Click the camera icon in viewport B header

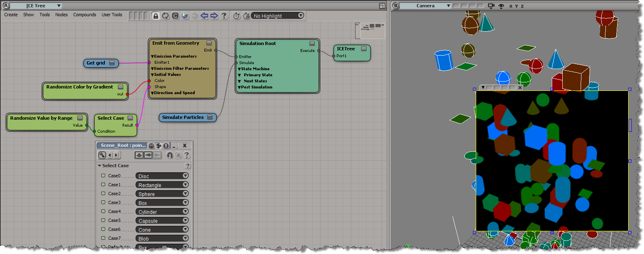(491, 6)
